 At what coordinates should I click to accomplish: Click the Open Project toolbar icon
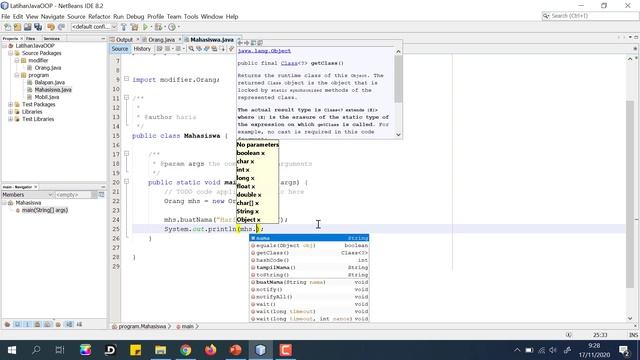click(x=28, y=27)
